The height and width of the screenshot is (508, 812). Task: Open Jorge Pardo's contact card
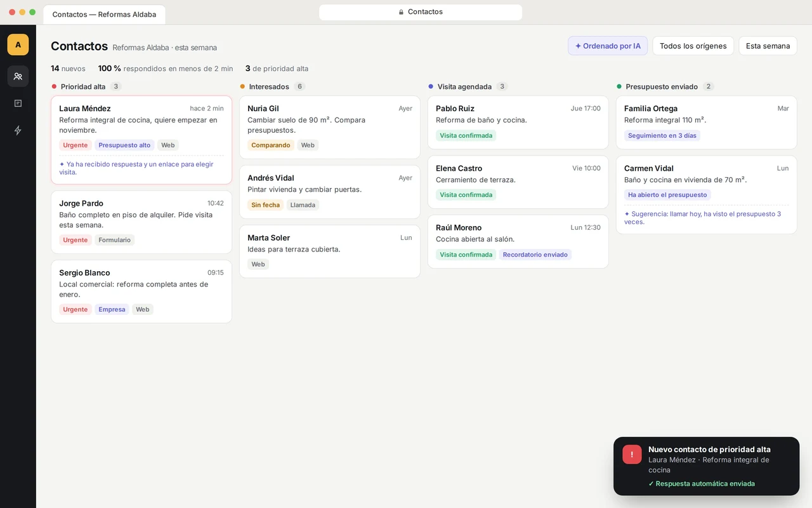tap(141, 222)
